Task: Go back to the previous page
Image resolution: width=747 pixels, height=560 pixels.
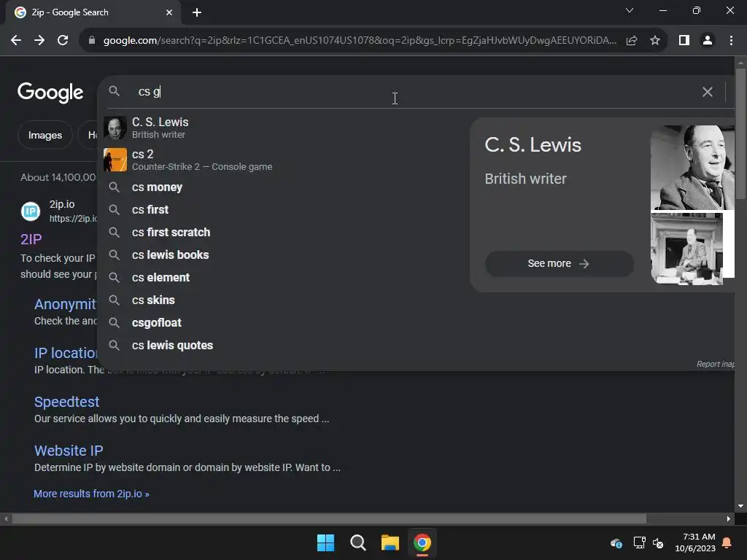Action: [x=16, y=41]
